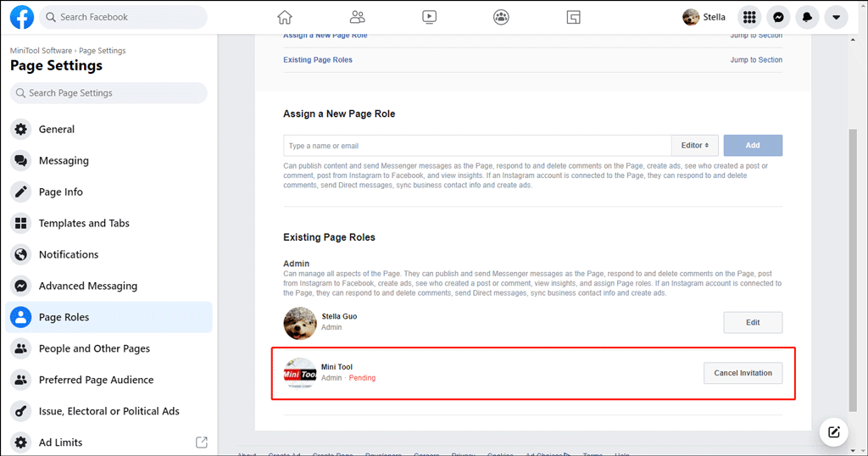Click Edit button for Stella Guo
Screen dimensions: 868x456
pyautogui.click(x=752, y=322)
